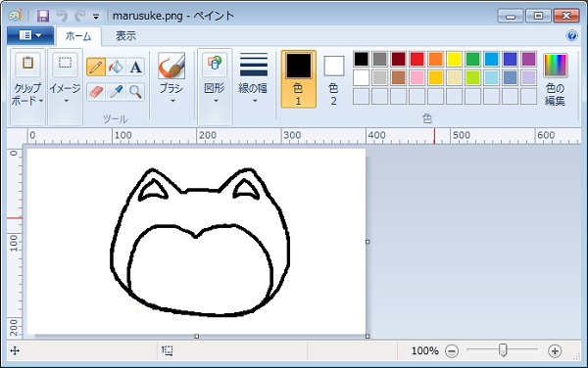
Task: Select the Eraser tool
Action: click(96, 91)
